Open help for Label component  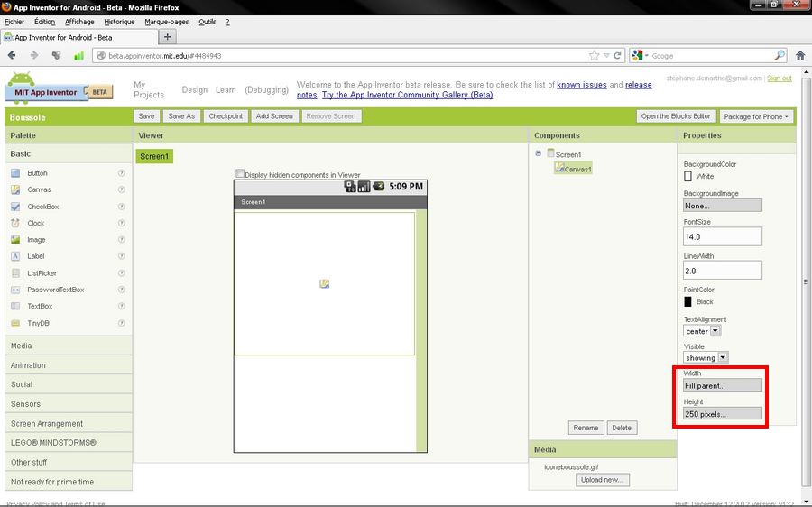pos(122,256)
